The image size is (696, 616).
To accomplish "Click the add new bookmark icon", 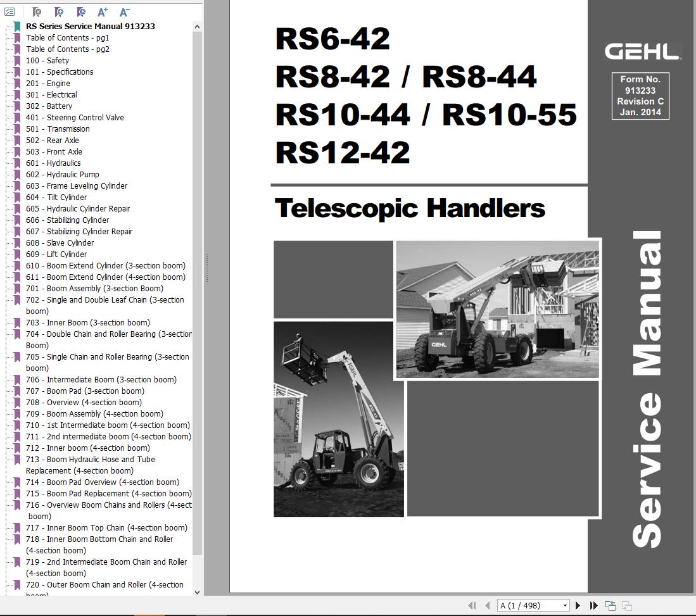I will pyautogui.click(x=59, y=12).
